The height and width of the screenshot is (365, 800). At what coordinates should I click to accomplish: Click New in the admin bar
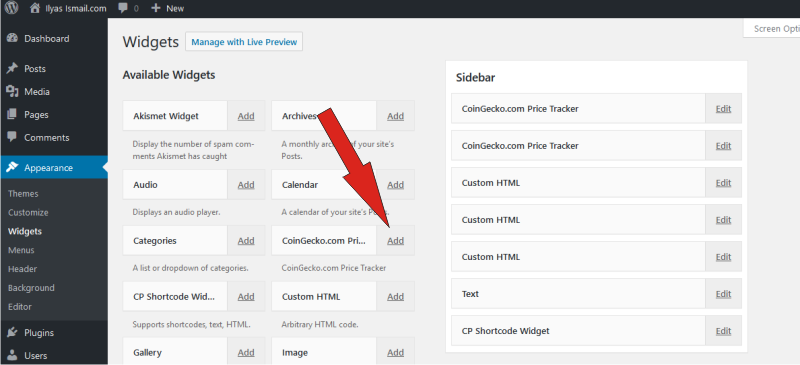click(x=175, y=8)
